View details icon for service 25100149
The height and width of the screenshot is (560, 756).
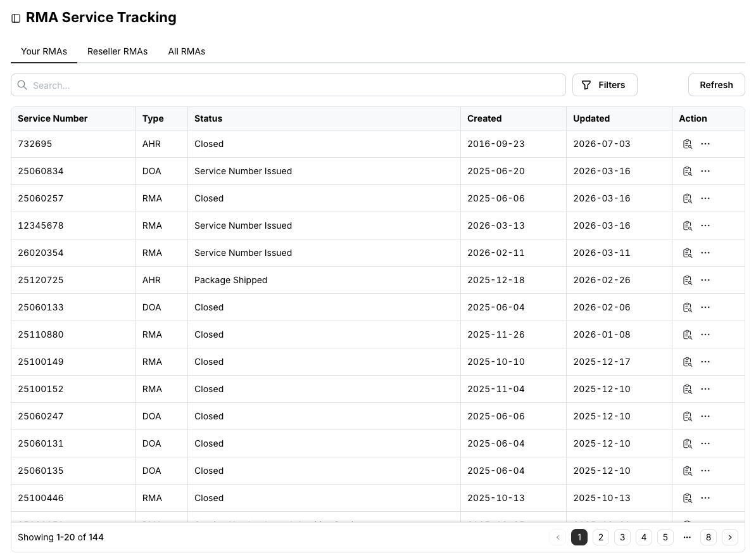point(688,362)
